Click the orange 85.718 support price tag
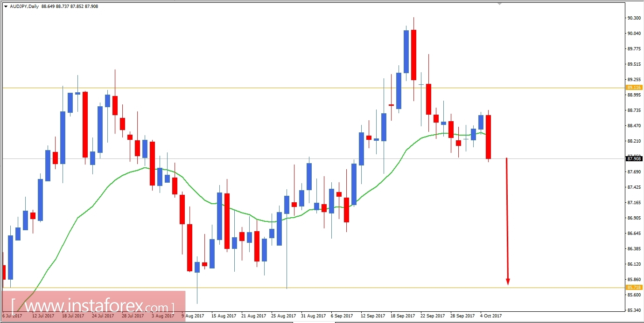 634,287
